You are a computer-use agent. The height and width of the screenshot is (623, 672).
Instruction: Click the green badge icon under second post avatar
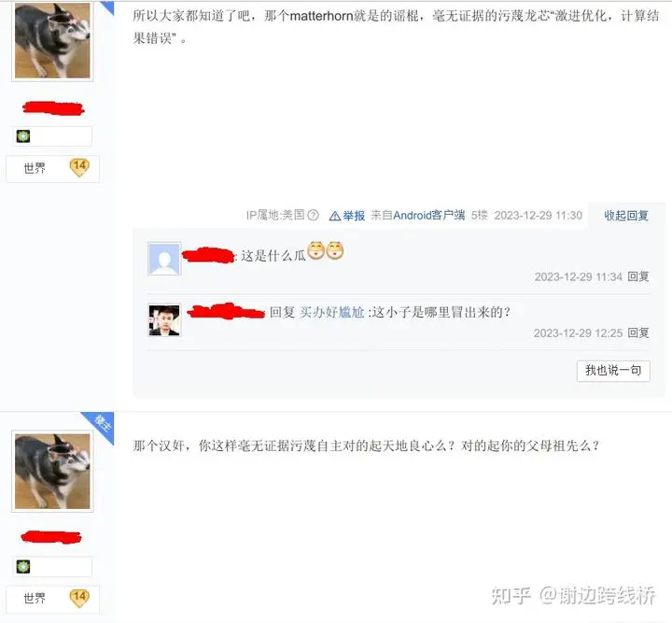pos(23,567)
